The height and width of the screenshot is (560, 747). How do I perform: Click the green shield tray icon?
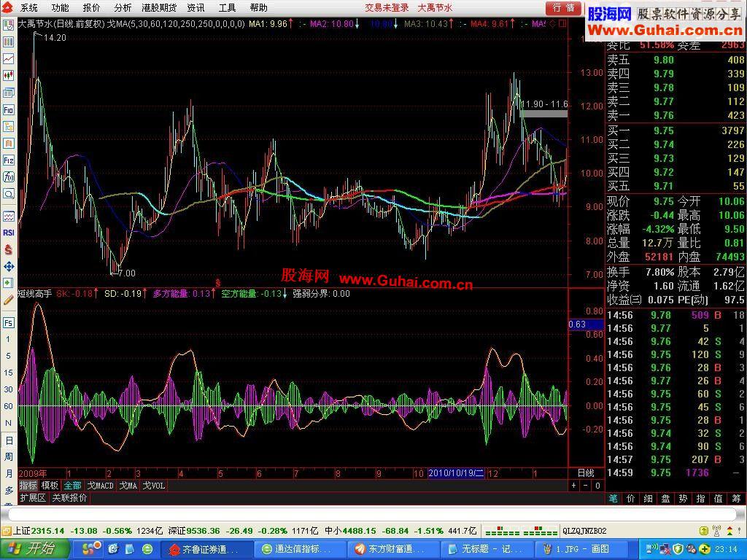[x=678, y=549]
